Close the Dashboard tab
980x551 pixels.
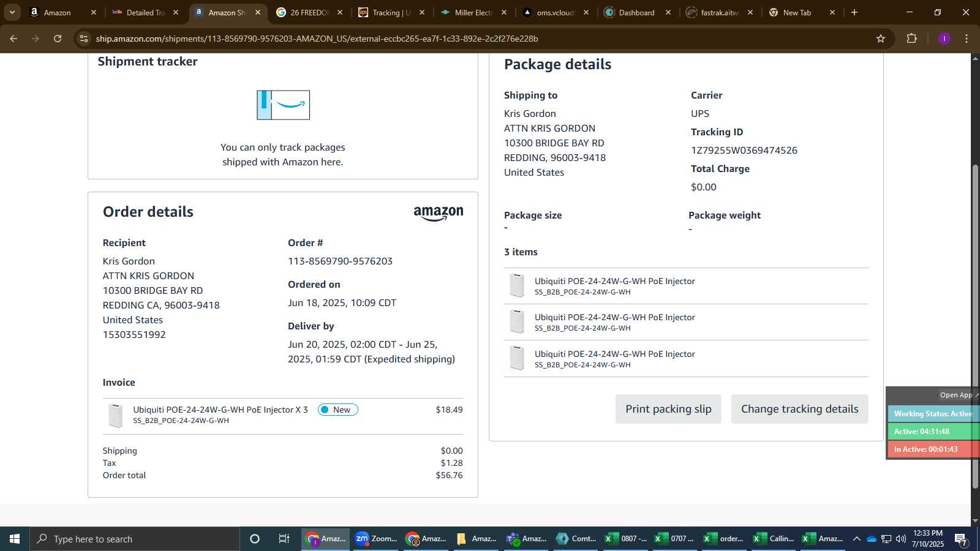pos(668,12)
